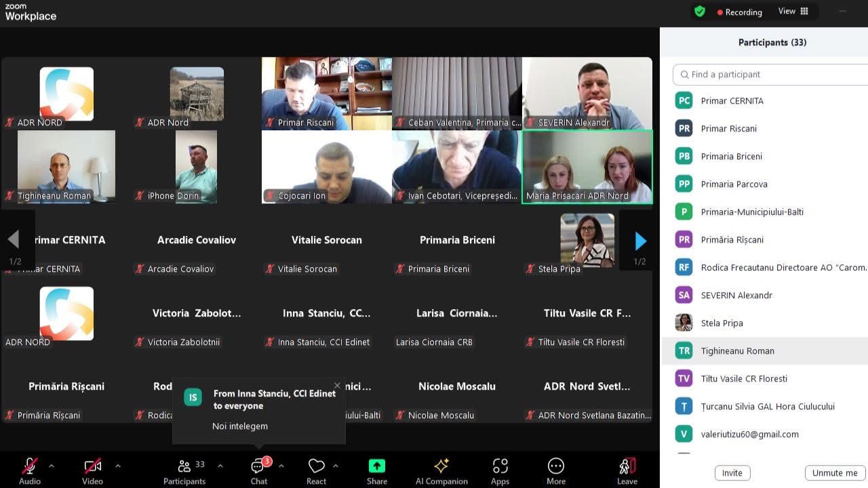Toggle the Participants panel from toolbar
Image resolution: width=868 pixels, height=488 pixels.
[184, 471]
